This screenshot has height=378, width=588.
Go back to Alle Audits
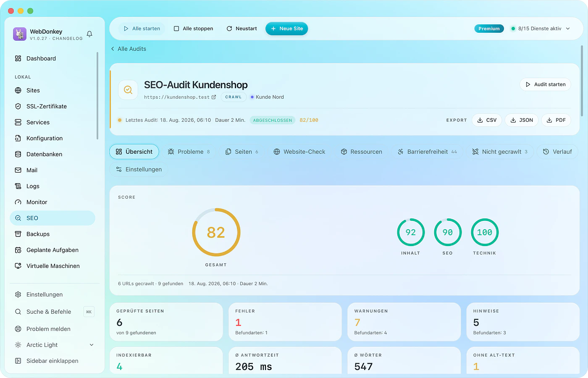129,49
